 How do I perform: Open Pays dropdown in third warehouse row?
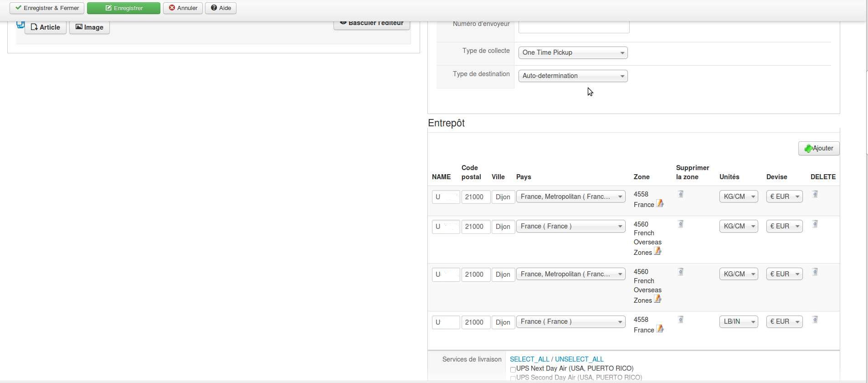[570, 274]
